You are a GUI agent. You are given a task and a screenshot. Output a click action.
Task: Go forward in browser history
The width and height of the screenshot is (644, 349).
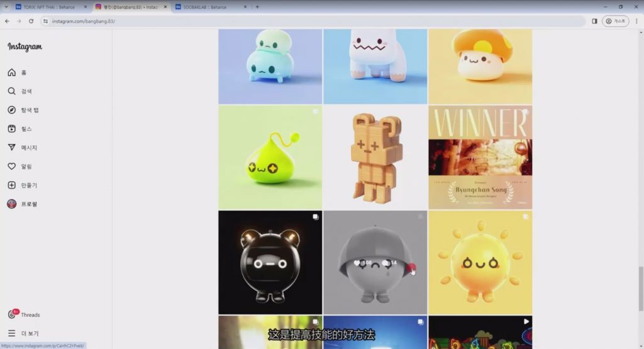pyautogui.click(x=19, y=21)
